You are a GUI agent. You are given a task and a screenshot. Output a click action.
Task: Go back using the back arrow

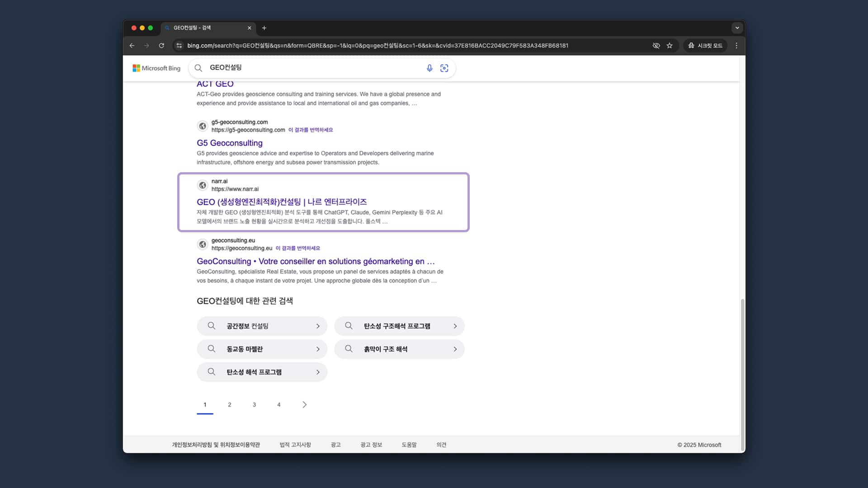[132, 46]
